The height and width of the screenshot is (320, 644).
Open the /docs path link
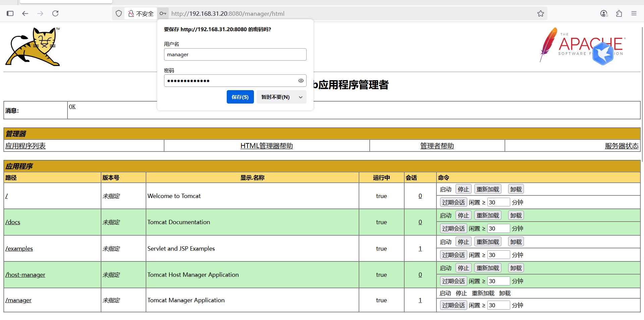(13, 222)
